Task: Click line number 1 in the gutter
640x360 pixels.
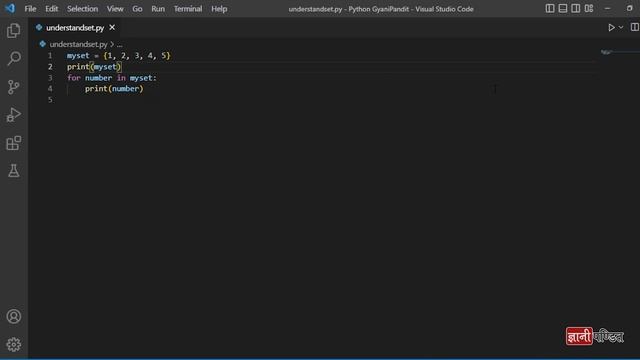Action: pos(50,56)
